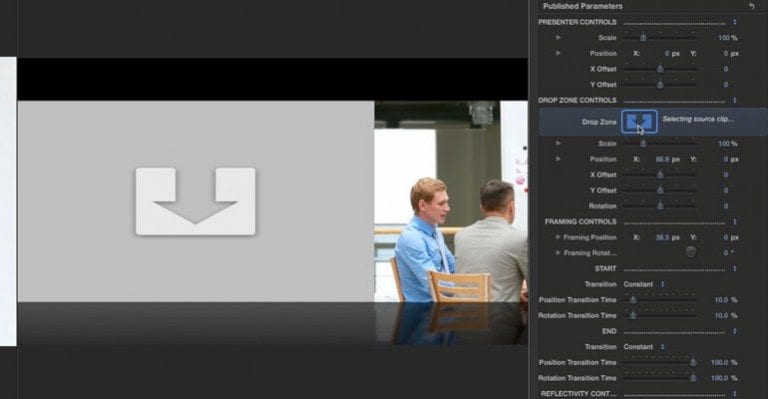Click the Drop Zone Rotation slider handle
This screenshot has width=768, height=399.
[x=660, y=206]
